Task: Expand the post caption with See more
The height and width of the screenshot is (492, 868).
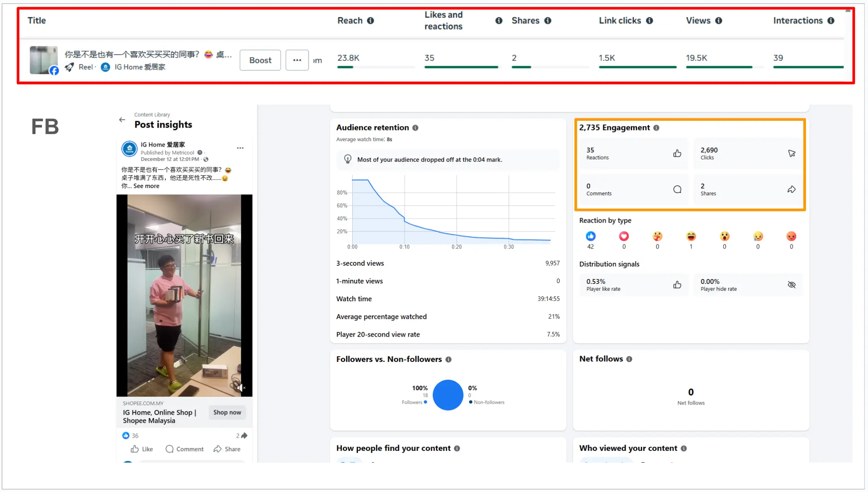Action: click(146, 186)
